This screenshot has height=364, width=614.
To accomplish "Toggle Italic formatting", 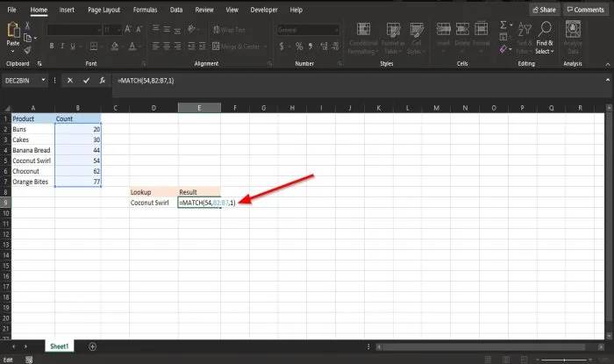I will point(62,46).
